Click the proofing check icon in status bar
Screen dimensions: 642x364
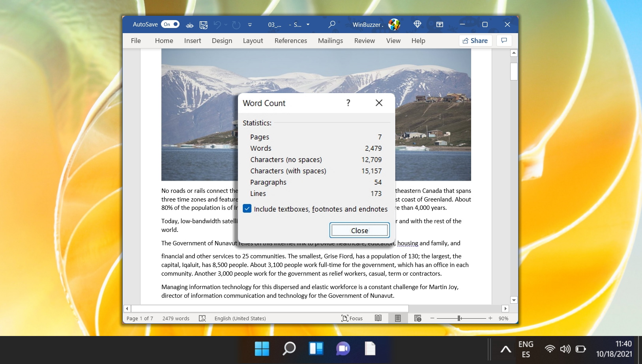tap(202, 318)
